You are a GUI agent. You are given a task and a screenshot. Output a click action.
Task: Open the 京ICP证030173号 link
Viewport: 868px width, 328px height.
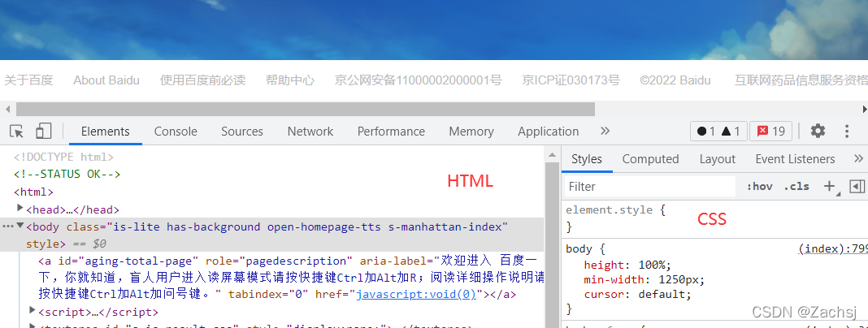(x=571, y=80)
